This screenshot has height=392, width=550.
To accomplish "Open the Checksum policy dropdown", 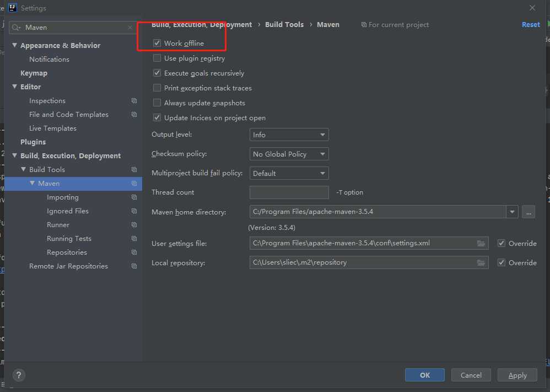I will [289, 154].
